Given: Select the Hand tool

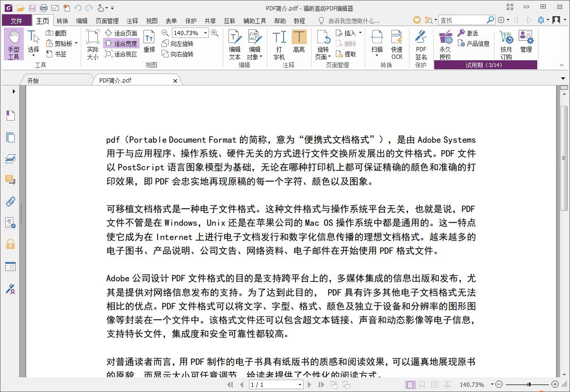Looking at the screenshot, I should point(14,45).
